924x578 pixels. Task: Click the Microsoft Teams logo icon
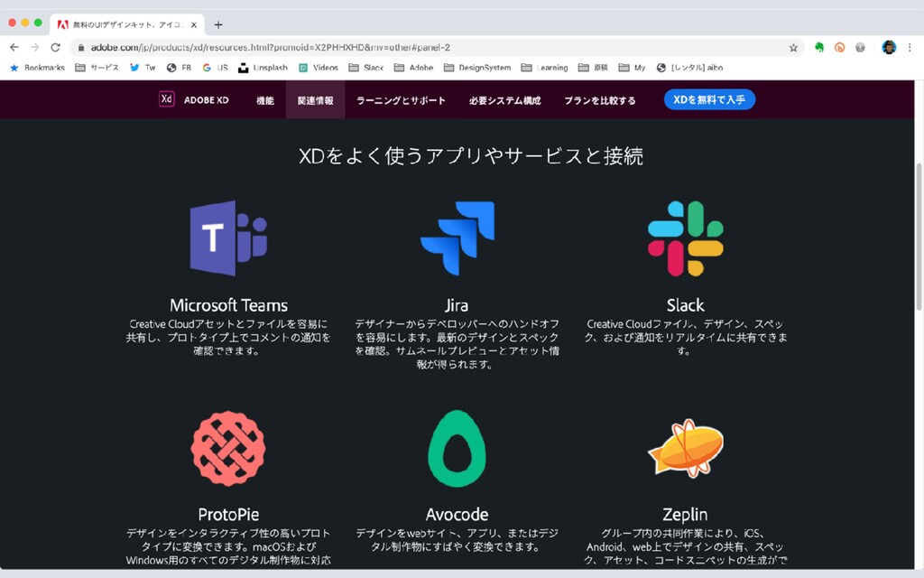point(228,238)
